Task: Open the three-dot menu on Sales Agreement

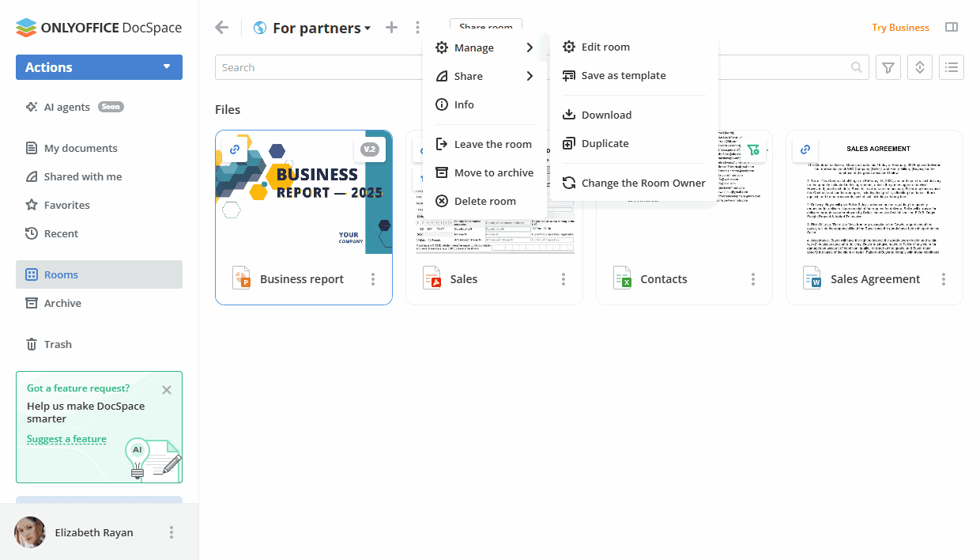Action: 943,279
